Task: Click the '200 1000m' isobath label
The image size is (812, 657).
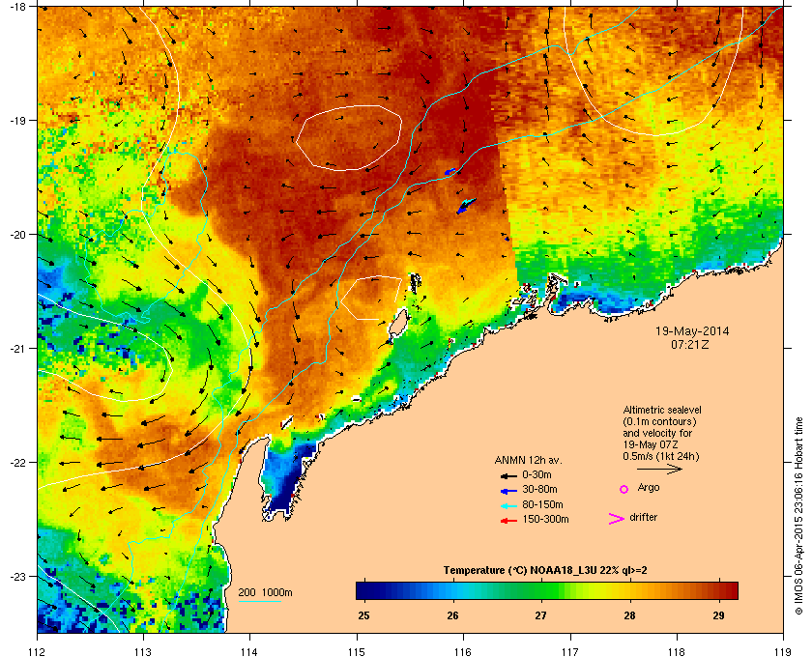Action: pyautogui.click(x=265, y=593)
